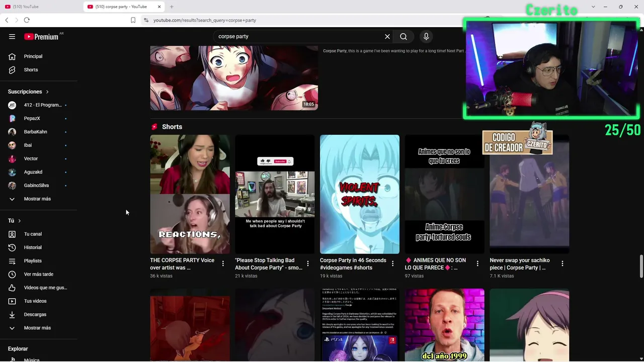Open options for Never swap your sachiko short
This screenshot has width=644, height=362.
tap(562, 263)
